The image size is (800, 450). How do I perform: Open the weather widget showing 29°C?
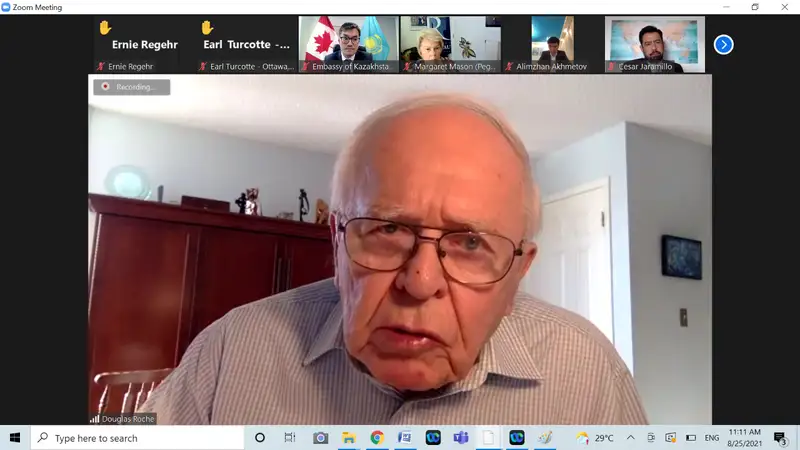point(594,438)
